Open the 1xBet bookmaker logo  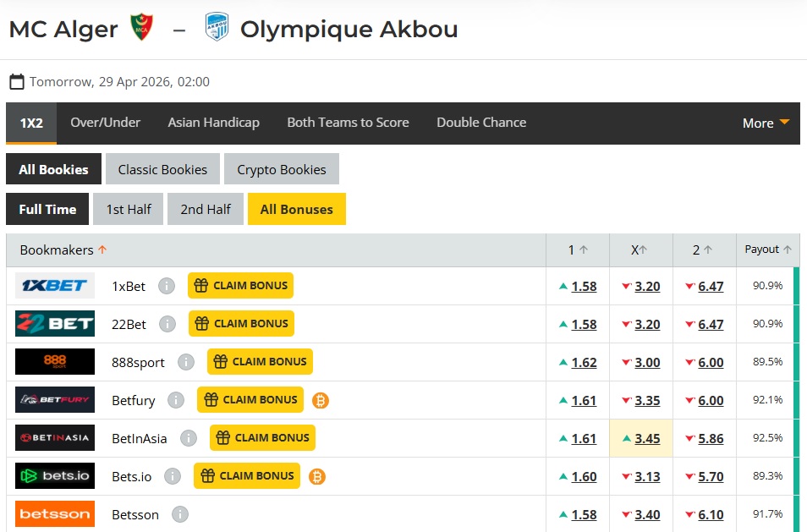pos(54,285)
